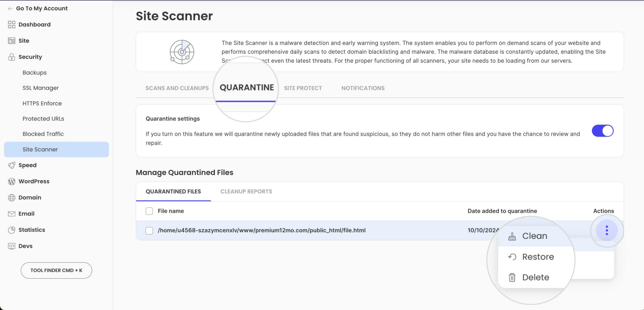
Task: Check the box for the file.html row
Action: (x=149, y=231)
